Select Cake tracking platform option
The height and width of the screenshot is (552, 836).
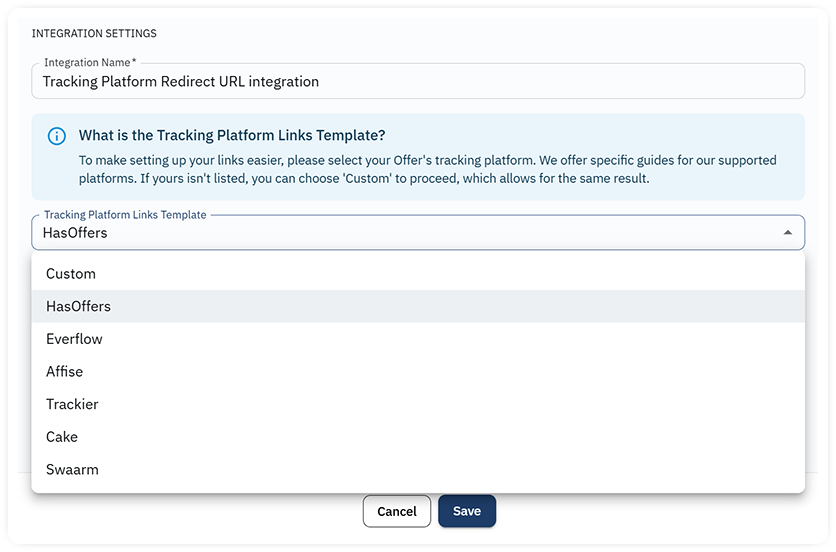[418, 436]
